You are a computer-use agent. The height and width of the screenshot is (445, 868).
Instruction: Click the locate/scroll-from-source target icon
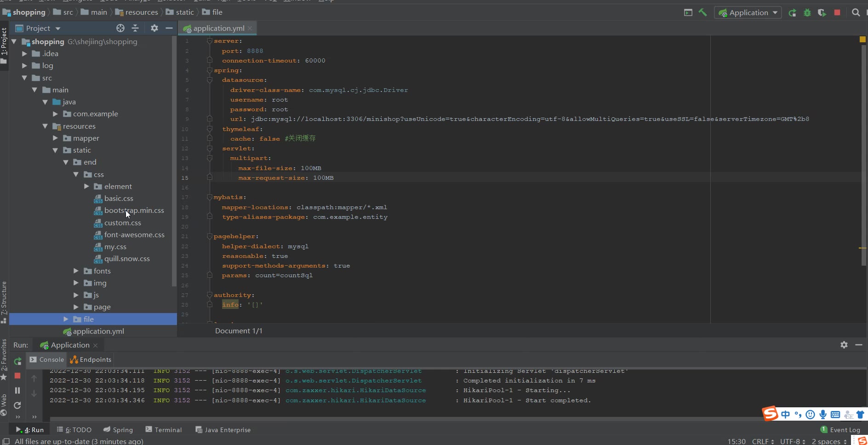coord(120,28)
